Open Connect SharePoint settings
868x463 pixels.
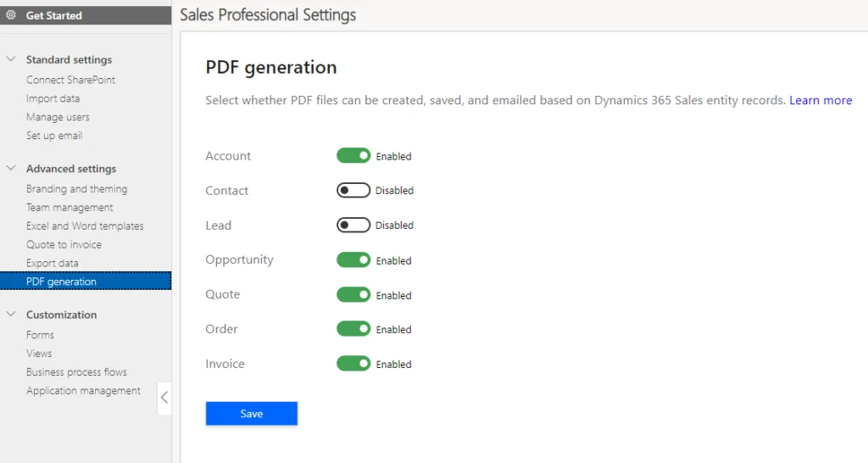click(x=71, y=80)
